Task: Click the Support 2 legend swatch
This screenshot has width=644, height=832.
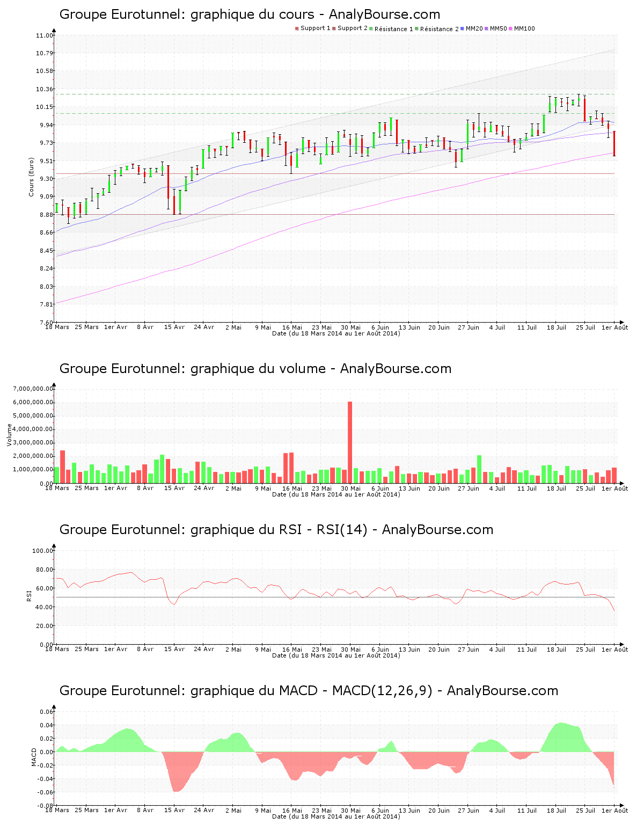Action: [334, 28]
